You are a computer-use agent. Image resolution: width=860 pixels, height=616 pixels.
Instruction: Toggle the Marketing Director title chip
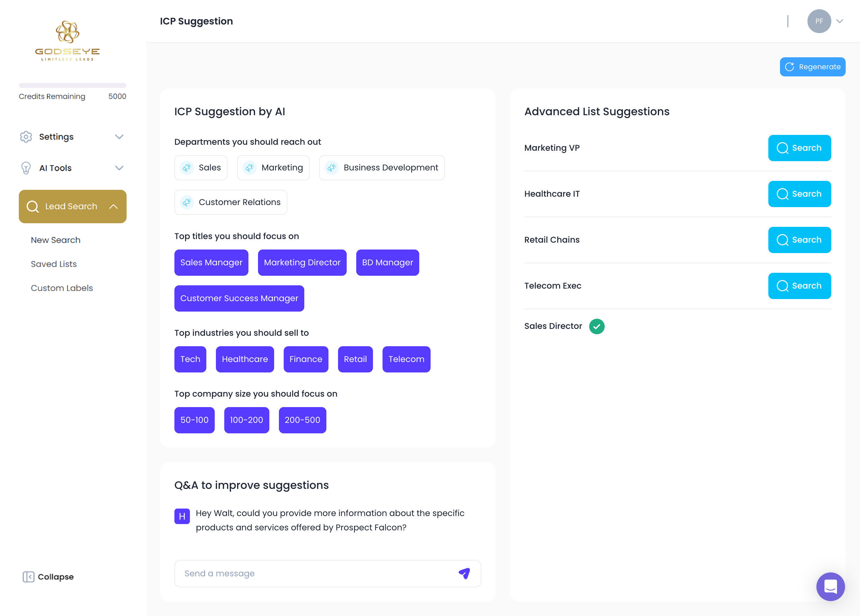click(302, 262)
